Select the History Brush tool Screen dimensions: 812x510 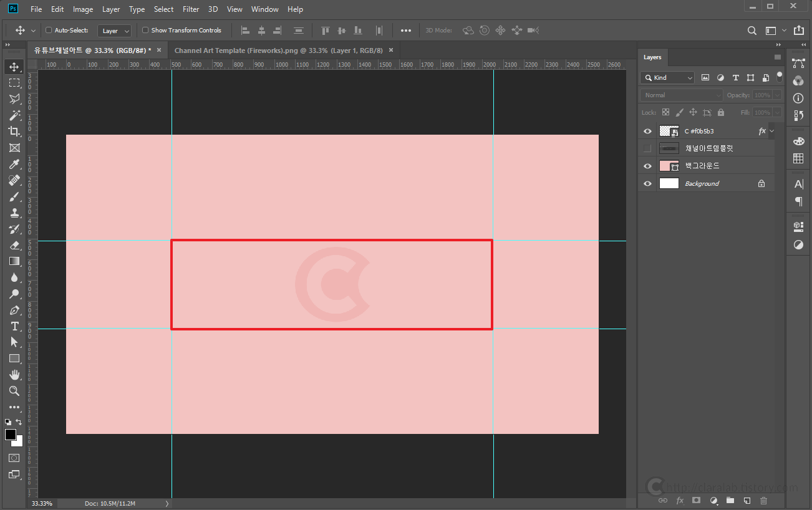[14, 229]
